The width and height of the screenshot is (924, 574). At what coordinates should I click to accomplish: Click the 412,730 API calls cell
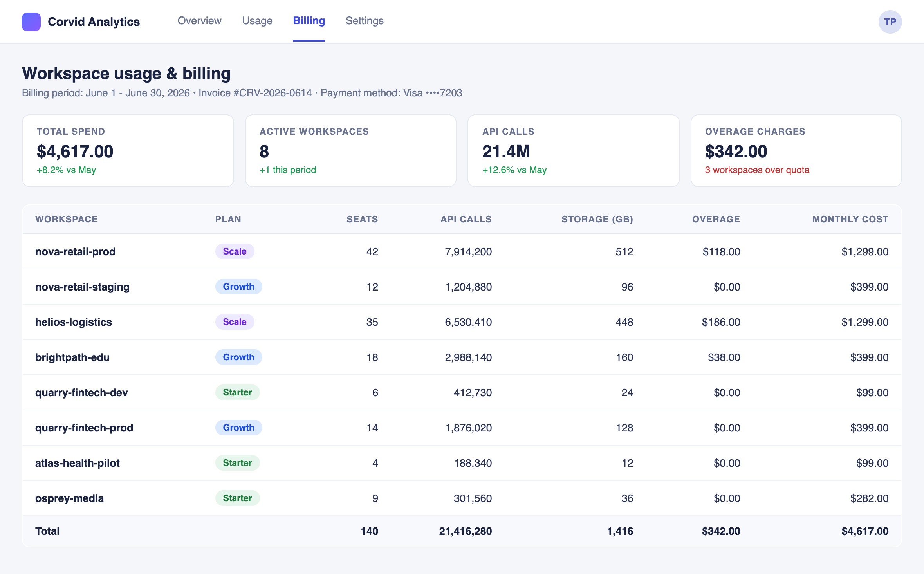[x=473, y=392]
